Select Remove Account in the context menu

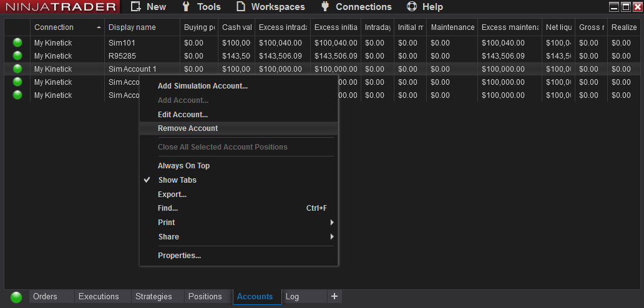(x=238, y=128)
